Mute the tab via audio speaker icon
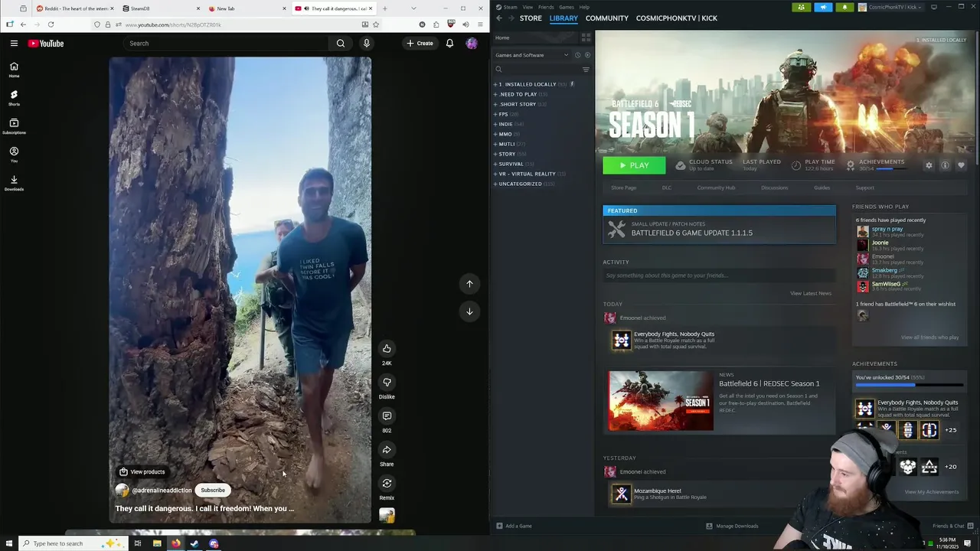Image resolution: width=980 pixels, height=551 pixels. click(306, 8)
